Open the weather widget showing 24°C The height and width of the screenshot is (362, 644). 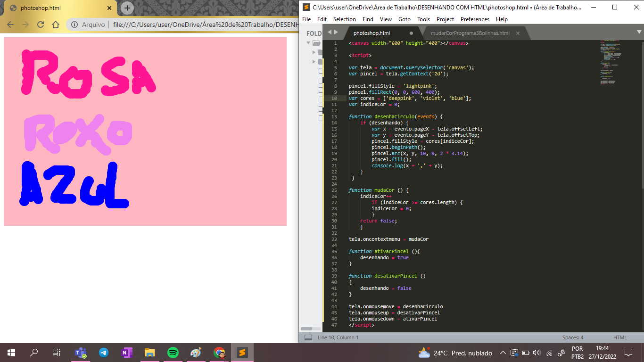coord(455,353)
